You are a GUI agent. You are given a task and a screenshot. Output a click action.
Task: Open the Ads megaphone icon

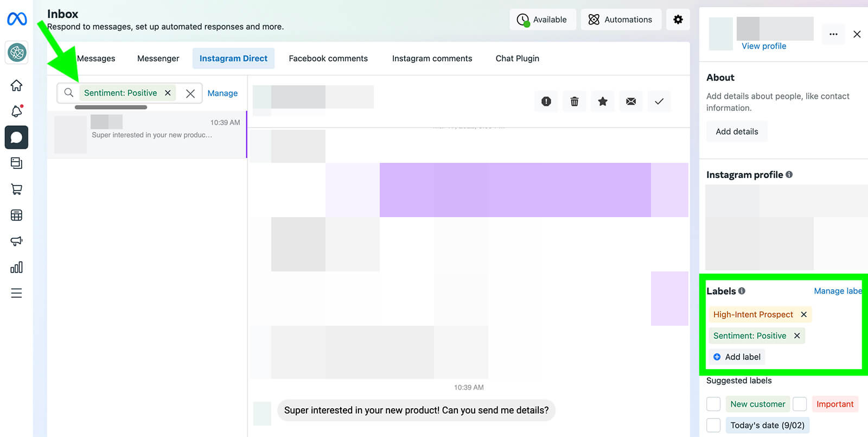coord(17,241)
